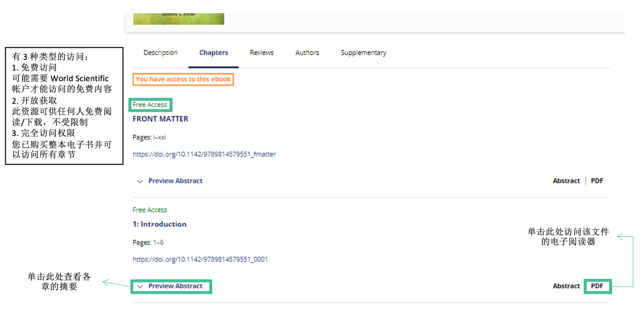Click the "You have access to this ebook" badge
This screenshot has height=319, width=644.
[x=183, y=80]
